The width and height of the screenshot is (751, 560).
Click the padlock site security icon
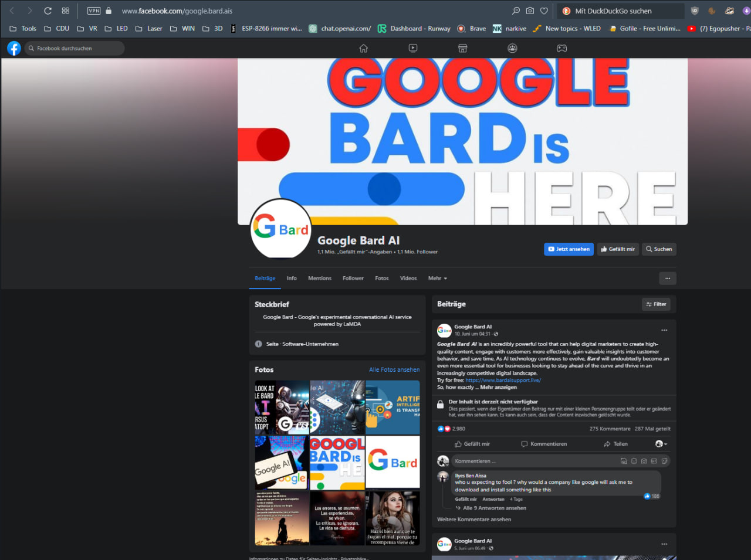click(109, 11)
